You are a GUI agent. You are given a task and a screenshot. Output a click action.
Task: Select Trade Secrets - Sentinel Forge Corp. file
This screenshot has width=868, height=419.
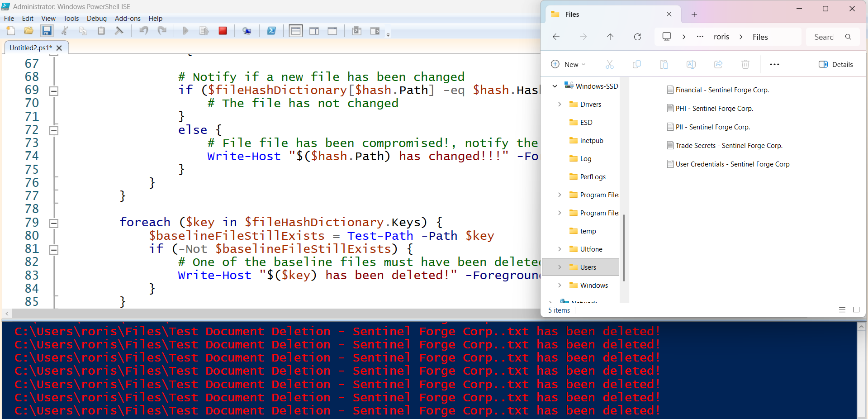729,146
